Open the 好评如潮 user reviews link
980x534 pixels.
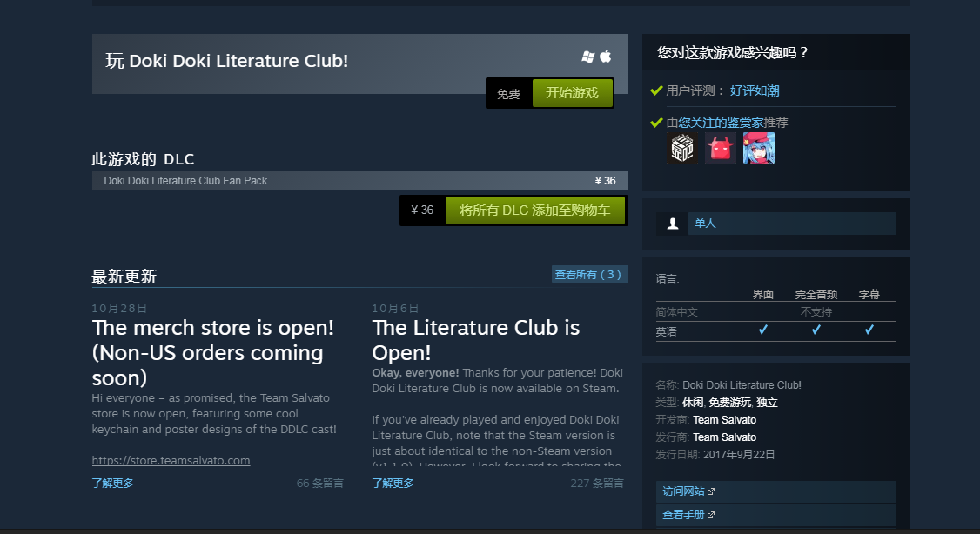tap(755, 90)
